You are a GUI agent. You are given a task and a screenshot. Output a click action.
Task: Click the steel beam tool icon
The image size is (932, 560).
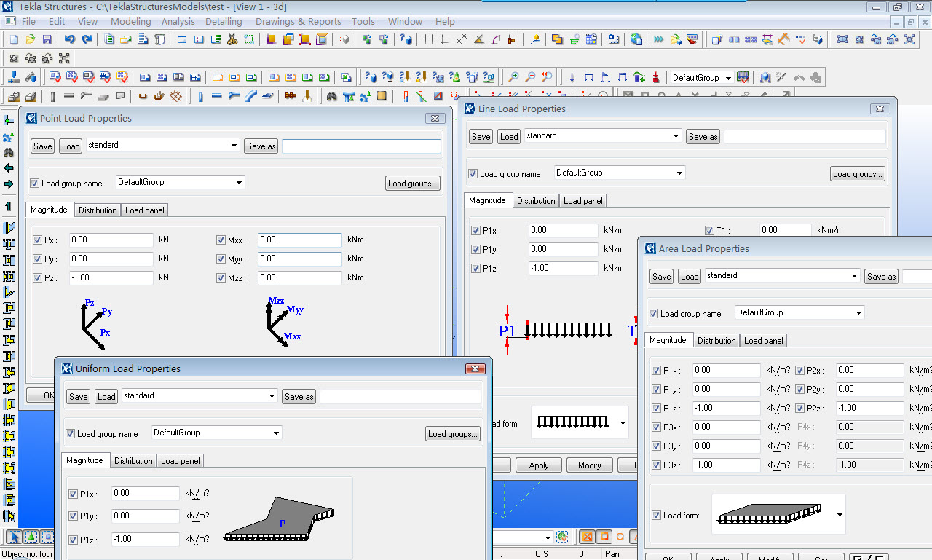pos(69,96)
